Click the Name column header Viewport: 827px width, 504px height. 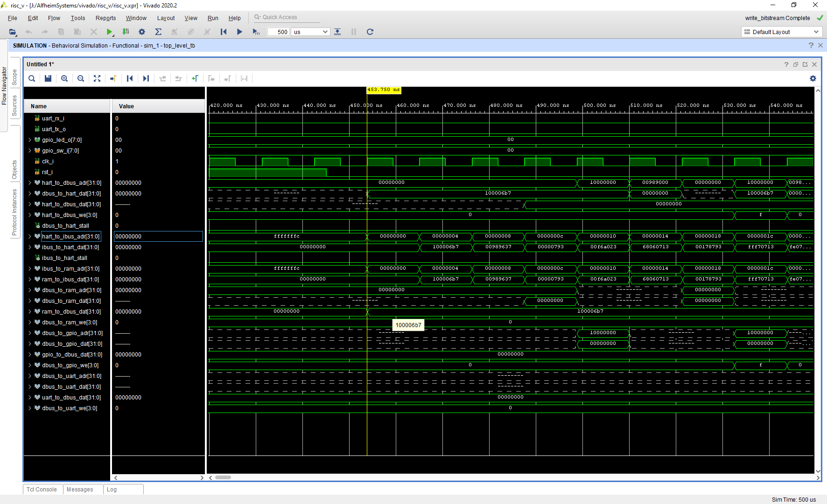67,106
